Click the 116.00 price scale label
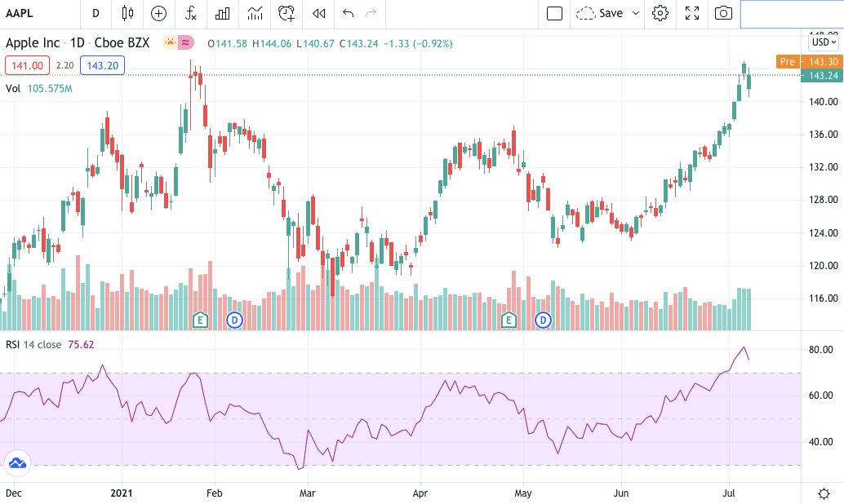 tap(824, 298)
